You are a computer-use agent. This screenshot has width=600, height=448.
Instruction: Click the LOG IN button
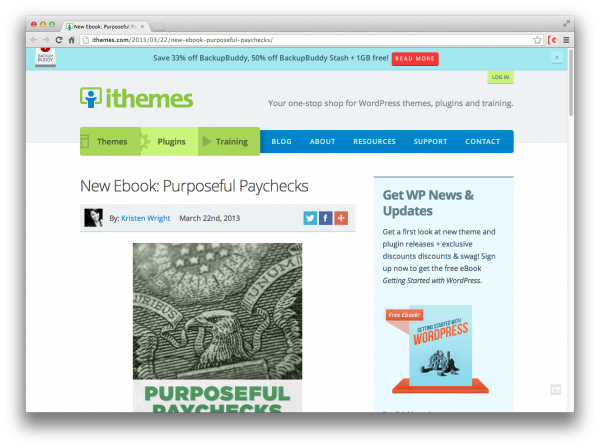[x=500, y=77]
